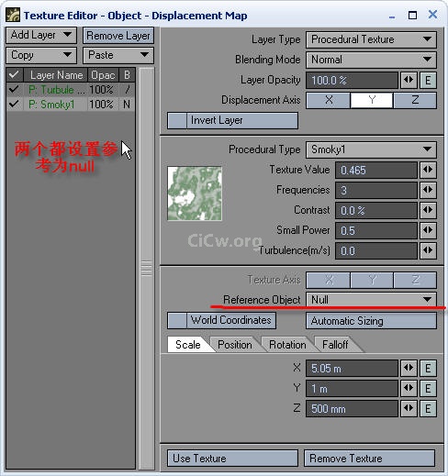
Task: Open Reference Object Null dropdown
Action: click(x=371, y=300)
